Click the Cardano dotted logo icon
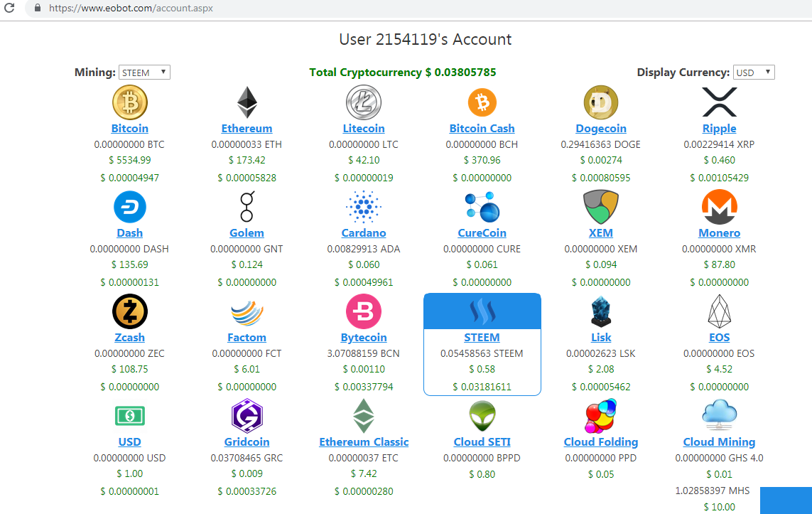812x514 pixels. coord(364,207)
